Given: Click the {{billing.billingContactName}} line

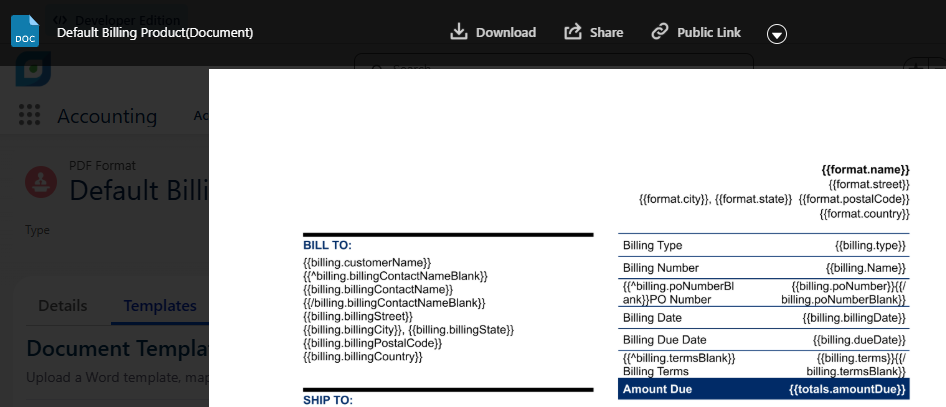Looking at the screenshot, I should pos(378,289).
